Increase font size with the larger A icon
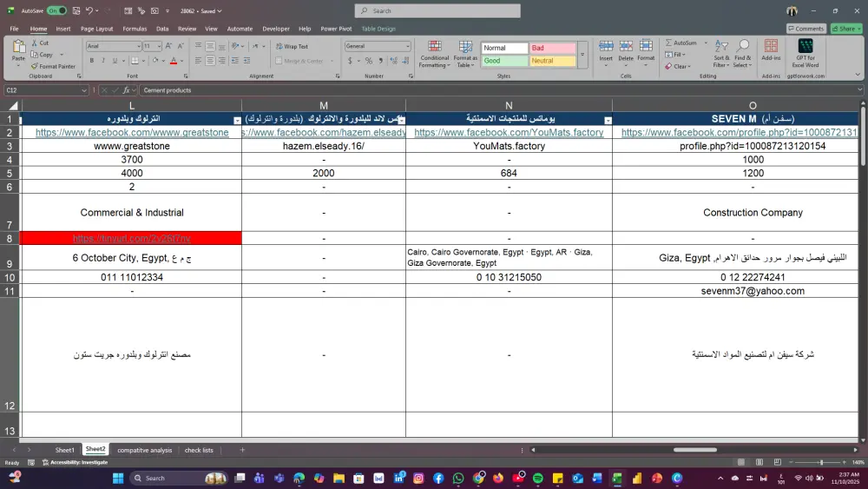Image resolution: width=868 pixels, height=489 pixels. coord(169,46)
